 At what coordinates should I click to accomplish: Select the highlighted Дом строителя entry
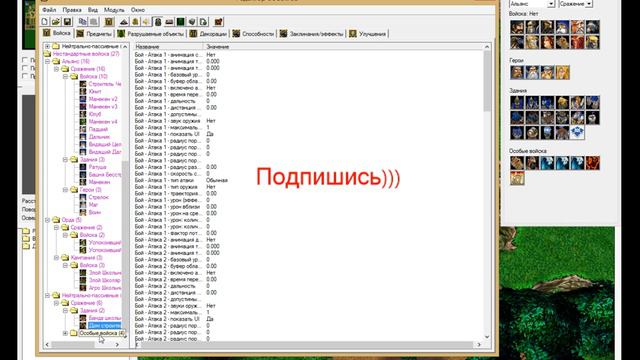click(x=105, y=326)
